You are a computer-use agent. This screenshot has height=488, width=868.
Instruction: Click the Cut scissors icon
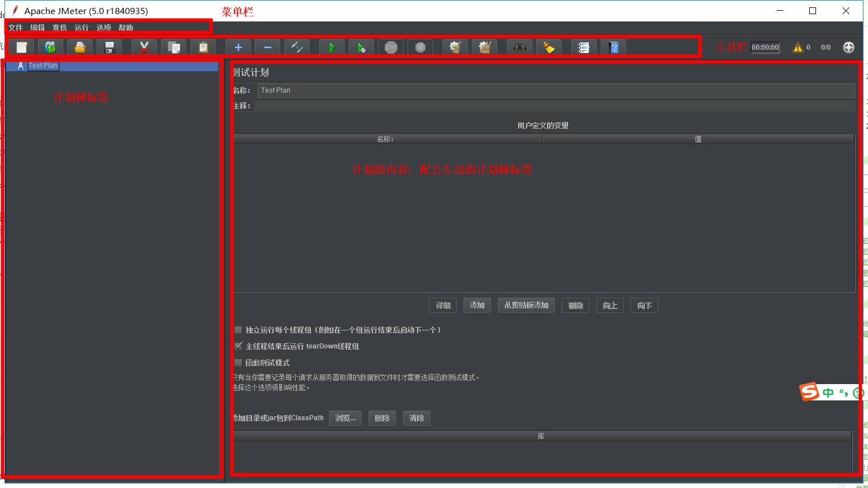145,47
